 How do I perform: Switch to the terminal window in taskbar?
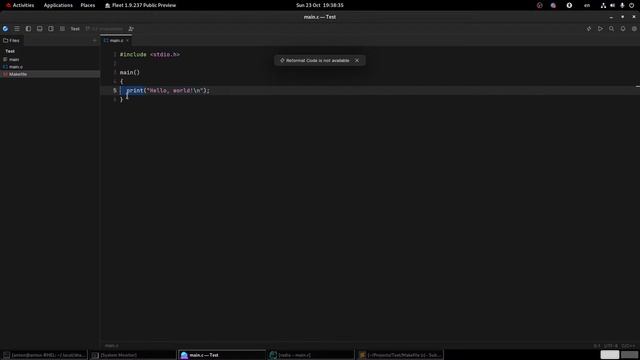(x=44, y=355)
